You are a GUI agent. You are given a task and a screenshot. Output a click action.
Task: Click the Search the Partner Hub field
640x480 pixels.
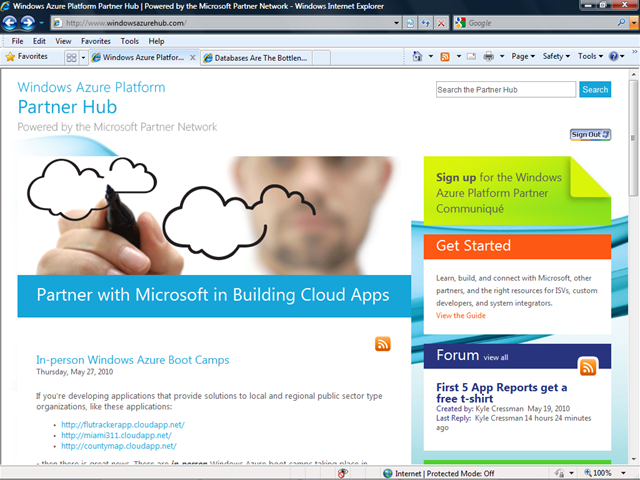pyautogui.click(x=506, y=89)
